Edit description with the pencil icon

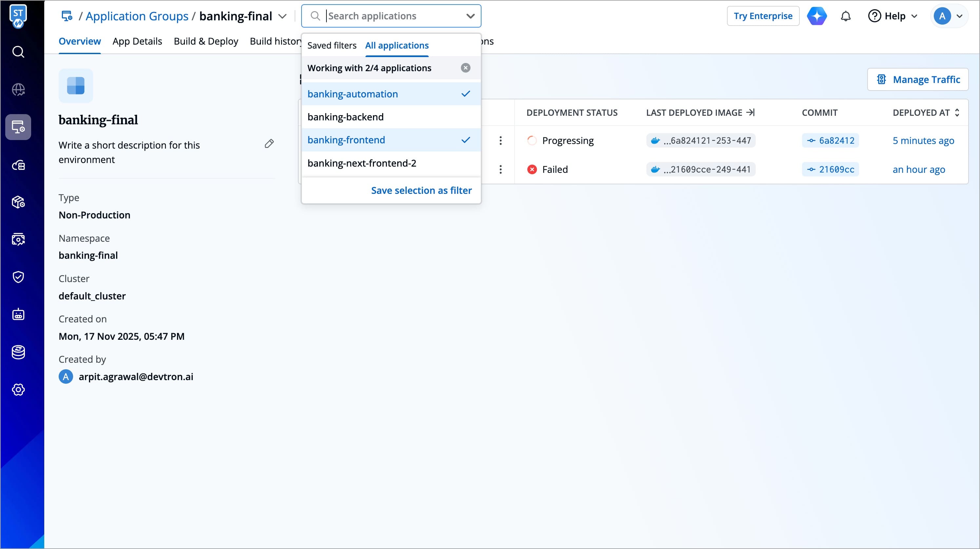pyautogui.click(x=269, y=144)
